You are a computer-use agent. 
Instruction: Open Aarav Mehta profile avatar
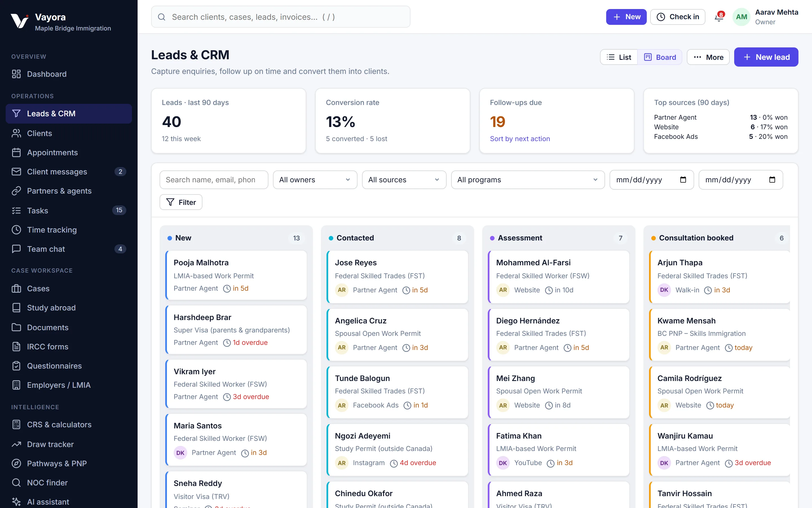[741, 17]
